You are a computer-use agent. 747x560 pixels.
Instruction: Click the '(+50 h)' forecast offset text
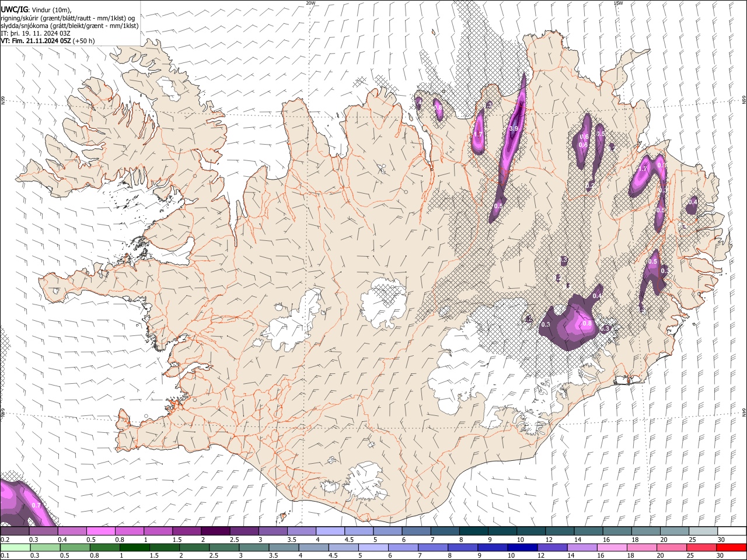[84, 41]
